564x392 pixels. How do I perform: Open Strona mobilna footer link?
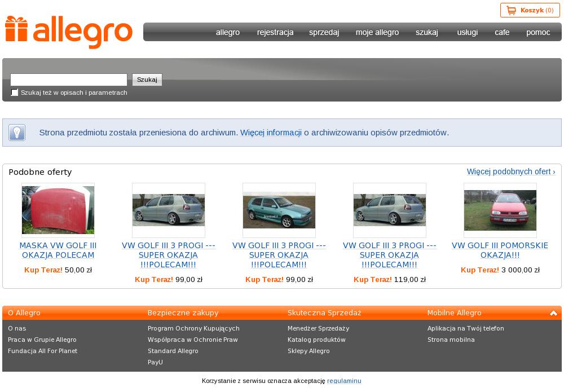point(451,340)
